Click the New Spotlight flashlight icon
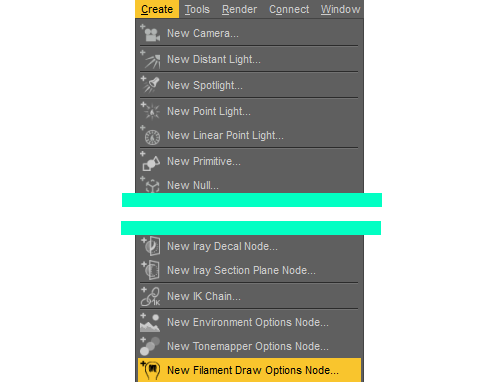 (x=150, y=85)
